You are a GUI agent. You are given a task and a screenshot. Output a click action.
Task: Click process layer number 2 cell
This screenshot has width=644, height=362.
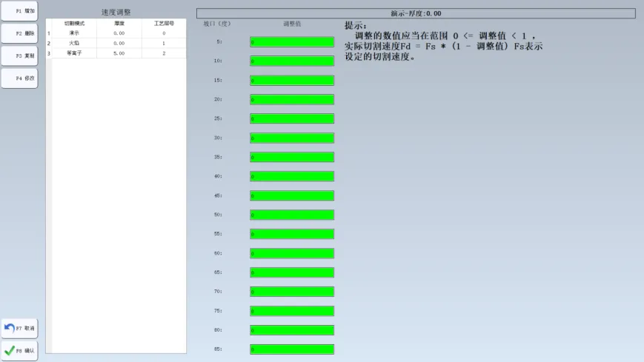click(164, 53)
